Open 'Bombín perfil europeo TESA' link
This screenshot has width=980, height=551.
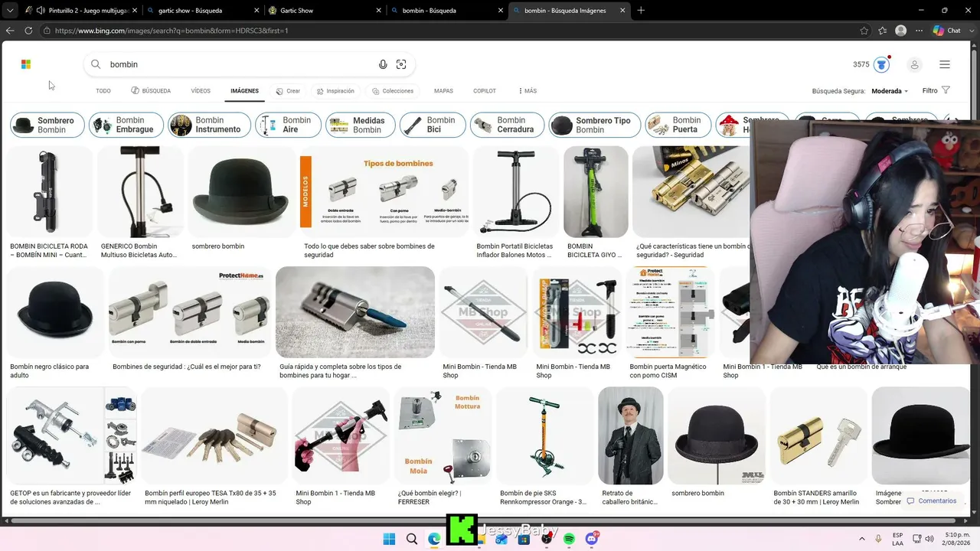[211, 497]
